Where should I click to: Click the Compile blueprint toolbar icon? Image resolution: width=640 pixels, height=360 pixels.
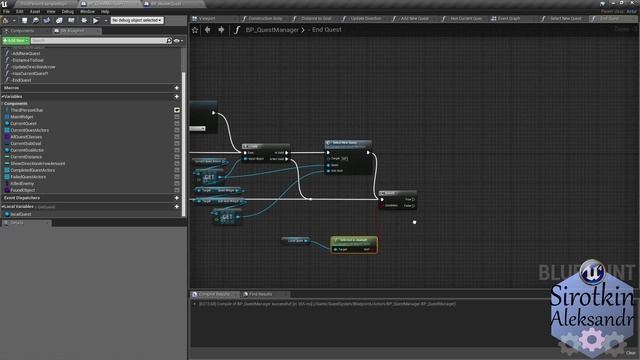tap(6, 20)
